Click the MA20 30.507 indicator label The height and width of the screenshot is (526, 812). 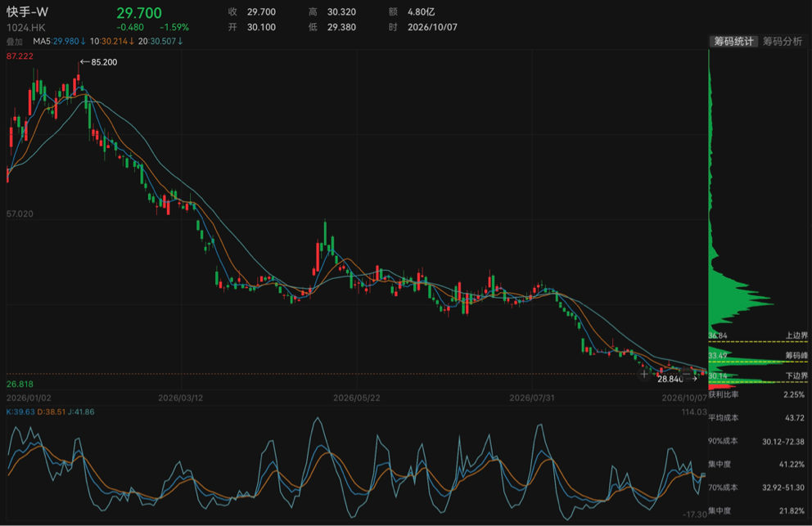coord(160,41)
